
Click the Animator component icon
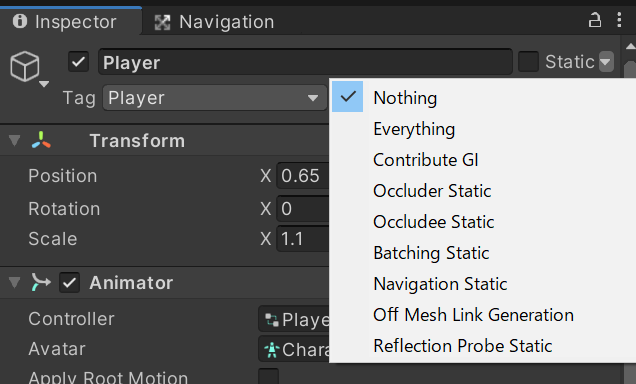tap(41, 282)
